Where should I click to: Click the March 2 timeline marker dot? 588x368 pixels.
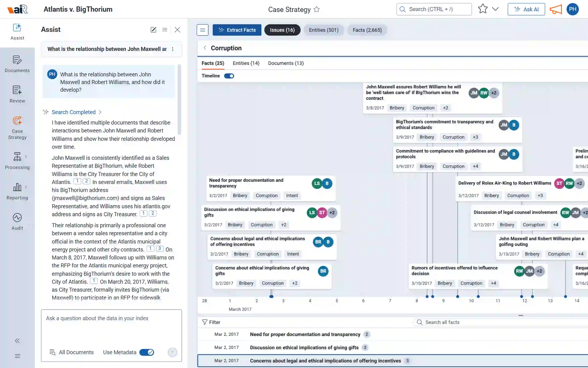(x=271, y=296)
